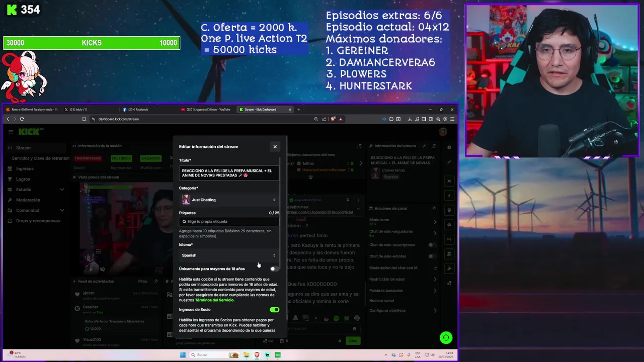Pop out the Información del stream panel

(x=434, y=146)
